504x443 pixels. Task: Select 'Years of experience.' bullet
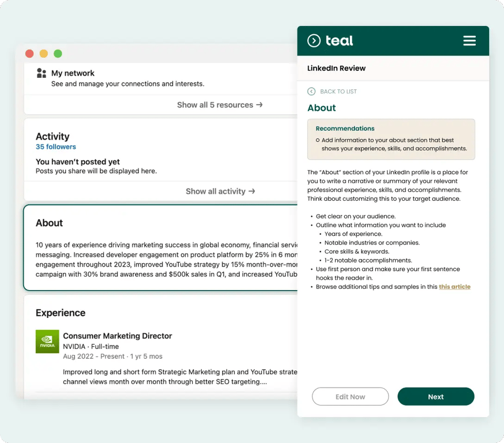click(353, 234)
